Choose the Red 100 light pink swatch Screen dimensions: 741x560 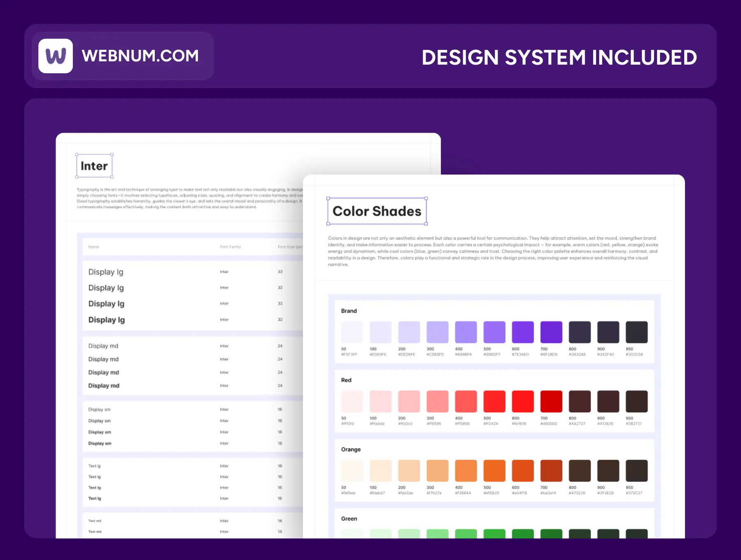pyautogui.click(x=380, y=401)
